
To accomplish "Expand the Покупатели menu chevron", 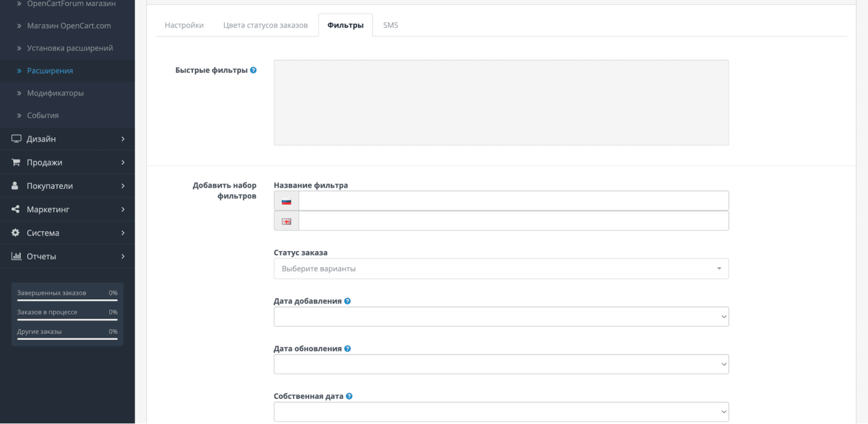I will click(123, 186).
